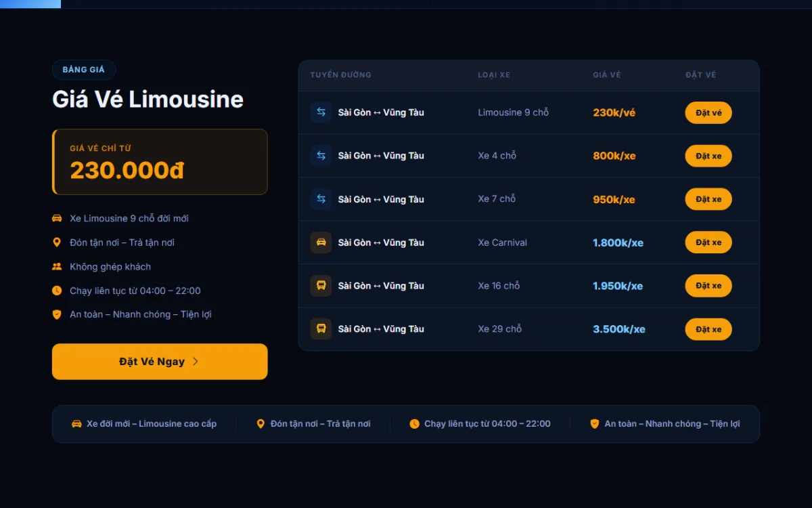Click the 950k/xe price

[614, 199]
